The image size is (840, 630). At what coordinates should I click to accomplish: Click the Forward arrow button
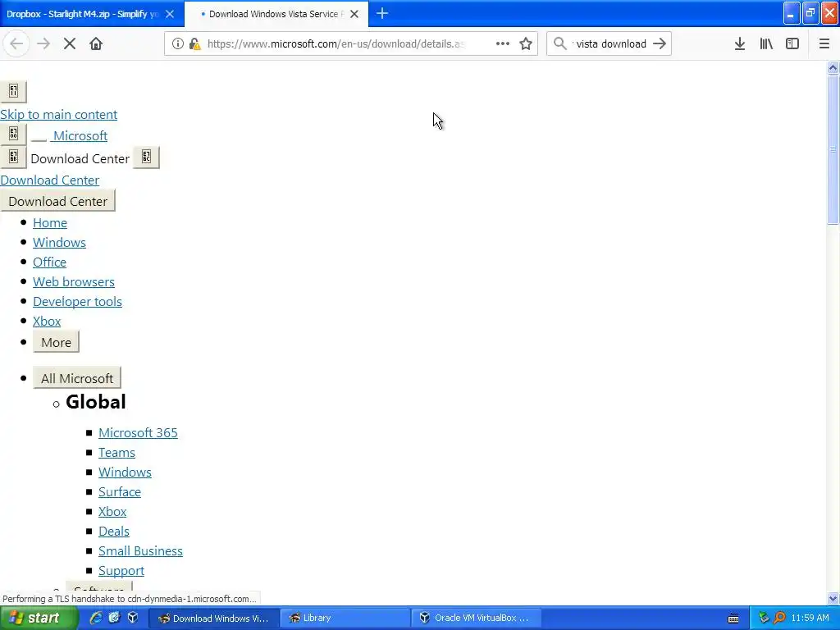pos(43,44)
